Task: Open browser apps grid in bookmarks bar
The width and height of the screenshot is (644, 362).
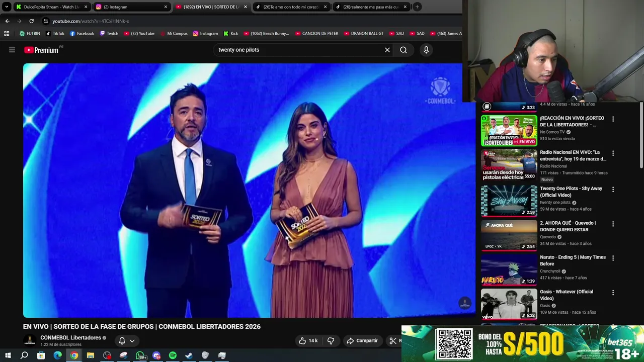Action: [7, 34]
